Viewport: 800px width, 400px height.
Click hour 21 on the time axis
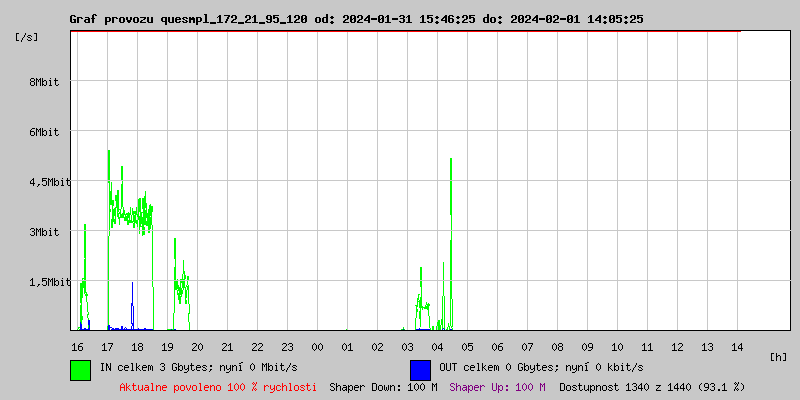click(x=227, y=346)
